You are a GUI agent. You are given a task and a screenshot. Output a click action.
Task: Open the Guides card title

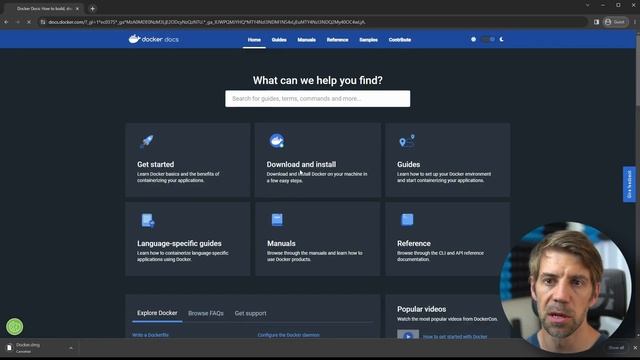click(409, 164)
